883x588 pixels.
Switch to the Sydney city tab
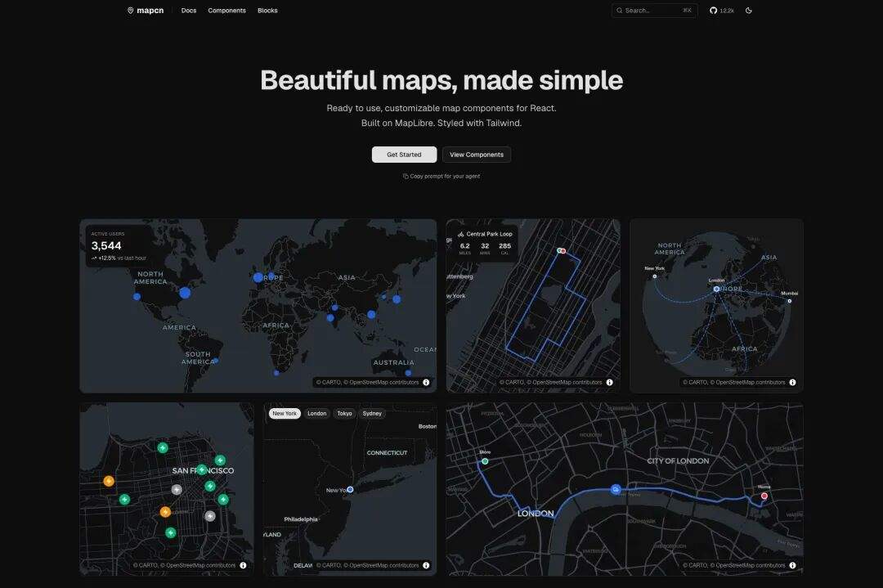coord(372,414)
